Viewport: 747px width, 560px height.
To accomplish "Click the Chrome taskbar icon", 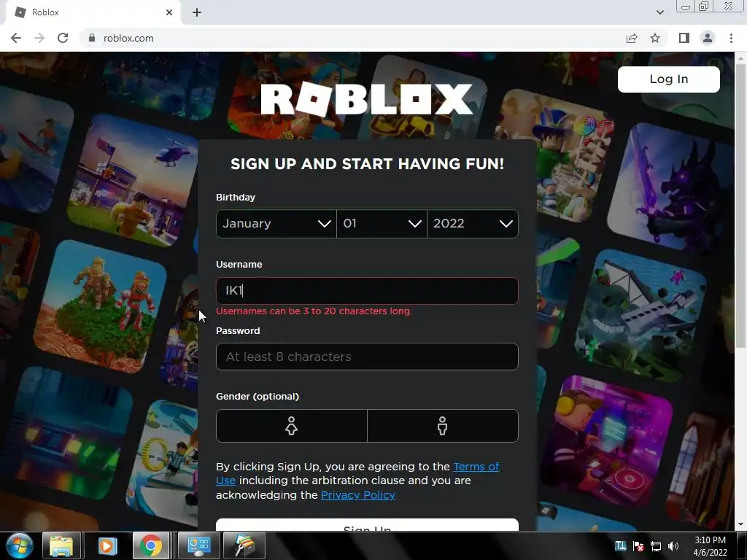I will pos(151,545).
